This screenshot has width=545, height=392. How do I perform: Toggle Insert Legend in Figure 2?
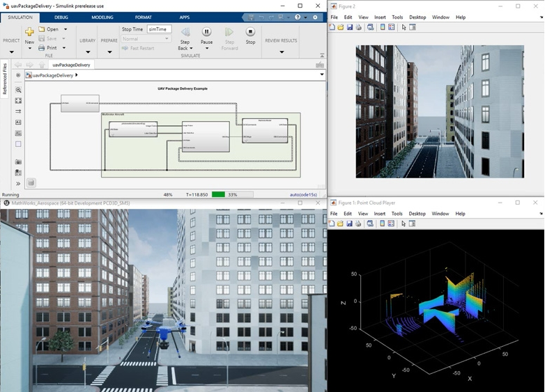point(392,27)
